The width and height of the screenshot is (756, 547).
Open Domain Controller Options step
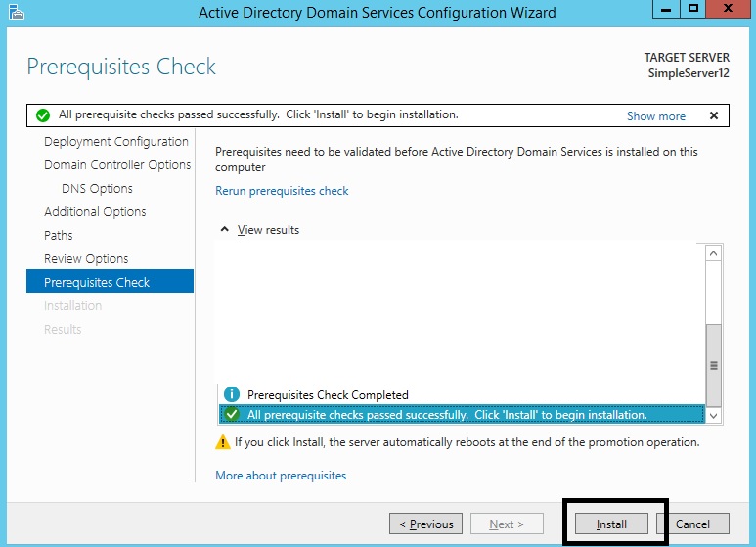click(117, 165)
